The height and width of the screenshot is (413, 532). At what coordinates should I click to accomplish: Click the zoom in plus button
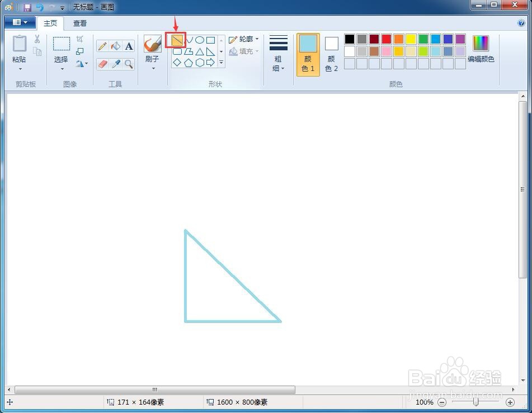510,402
